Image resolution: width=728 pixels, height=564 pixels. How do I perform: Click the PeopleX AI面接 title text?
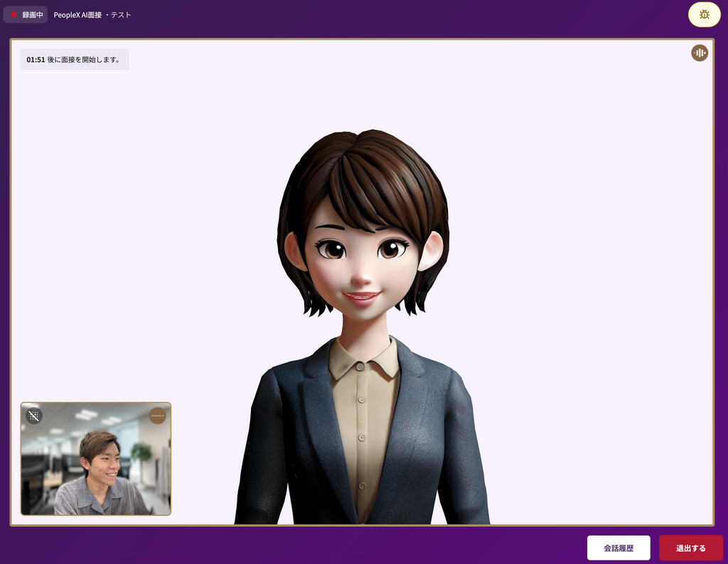(x=77, y=15)
